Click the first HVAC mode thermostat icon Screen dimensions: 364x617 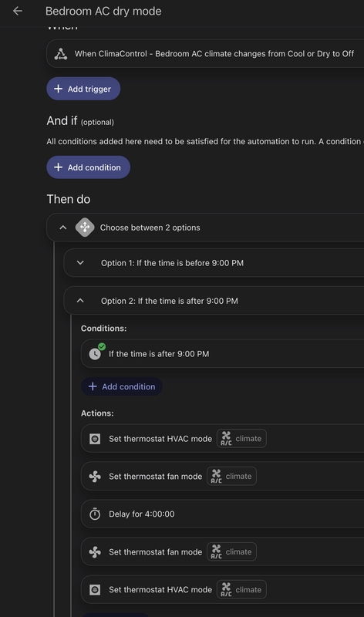(95, 439)
